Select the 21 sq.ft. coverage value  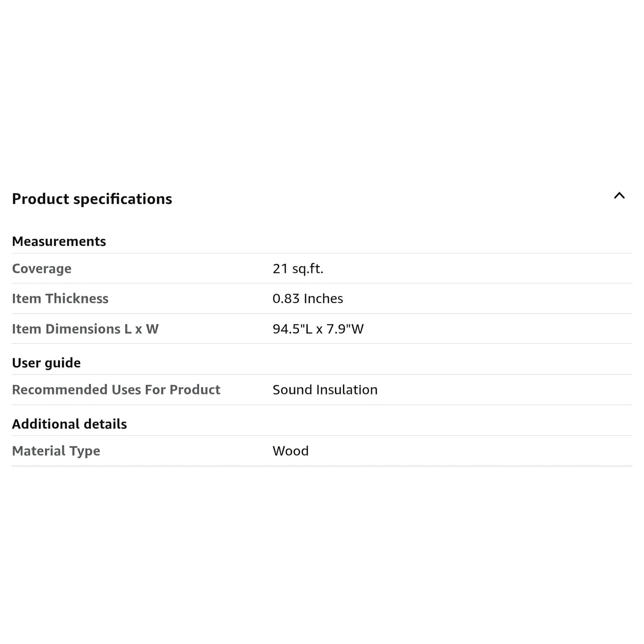[298, 269]
